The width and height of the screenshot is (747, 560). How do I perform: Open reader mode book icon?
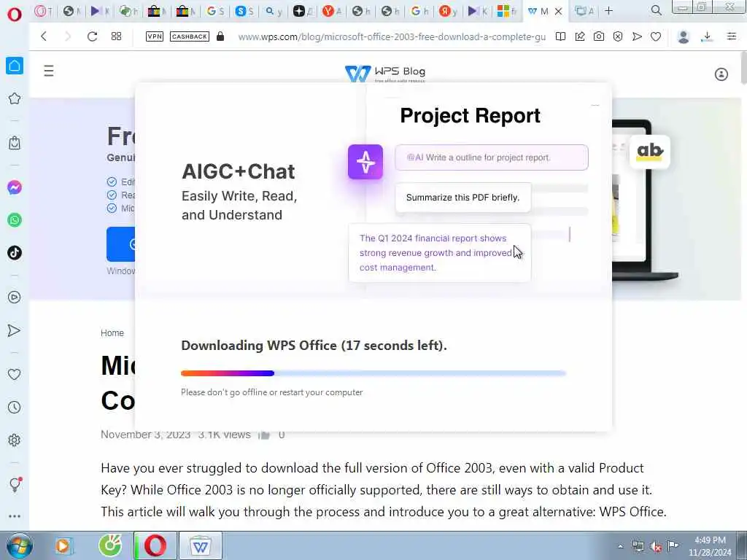[560, 36]
